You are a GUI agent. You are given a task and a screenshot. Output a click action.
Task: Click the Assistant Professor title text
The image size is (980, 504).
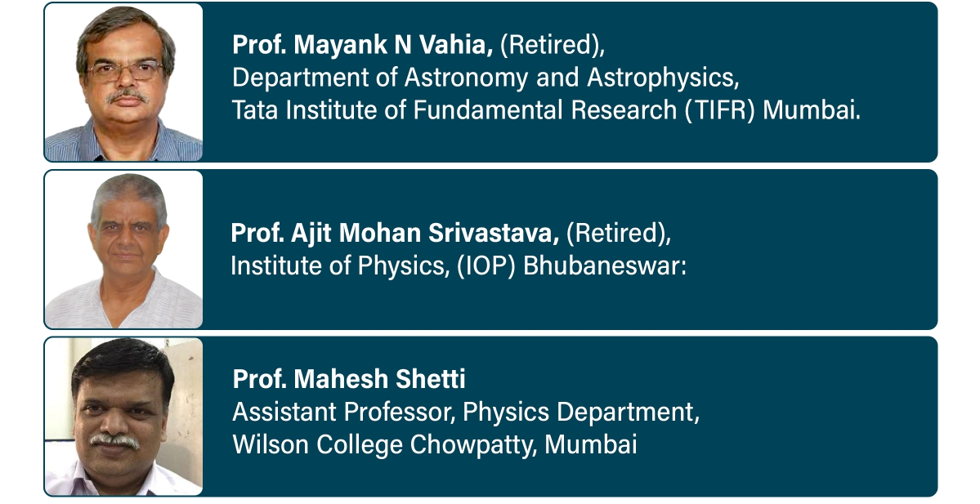(343, 412)
